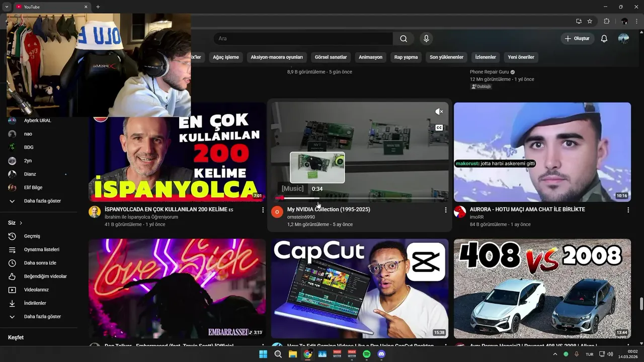Screen dimensions: 644x362
Task: Open Discord from the taskbar
Action: [381, 354]
